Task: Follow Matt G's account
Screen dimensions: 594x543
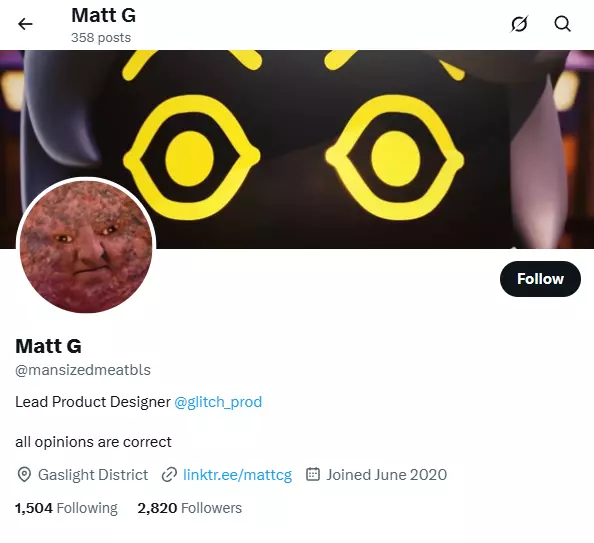Action: click(540, 279)
